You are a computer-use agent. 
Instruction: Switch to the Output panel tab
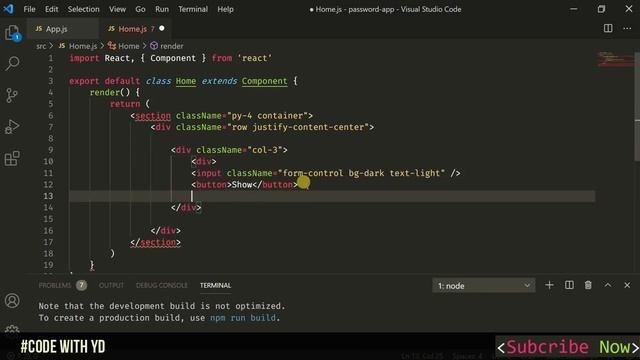tap(111, 285)
